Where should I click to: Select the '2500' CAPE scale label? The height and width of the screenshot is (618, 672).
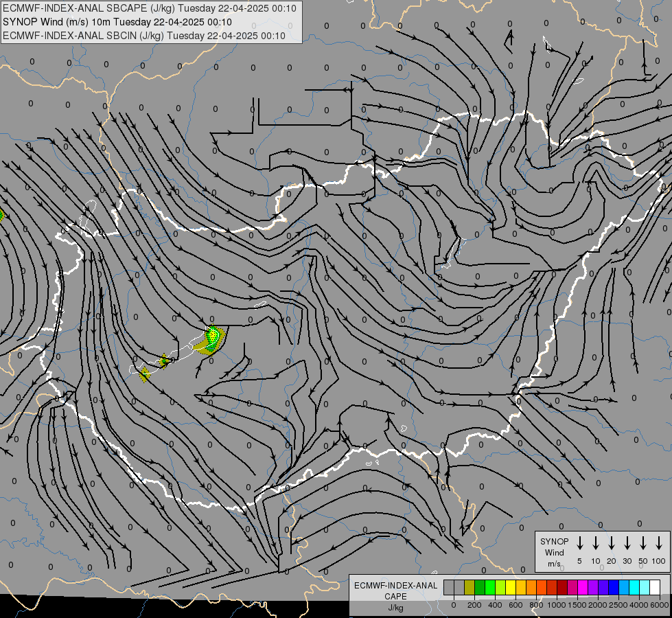tap(618, 605)
